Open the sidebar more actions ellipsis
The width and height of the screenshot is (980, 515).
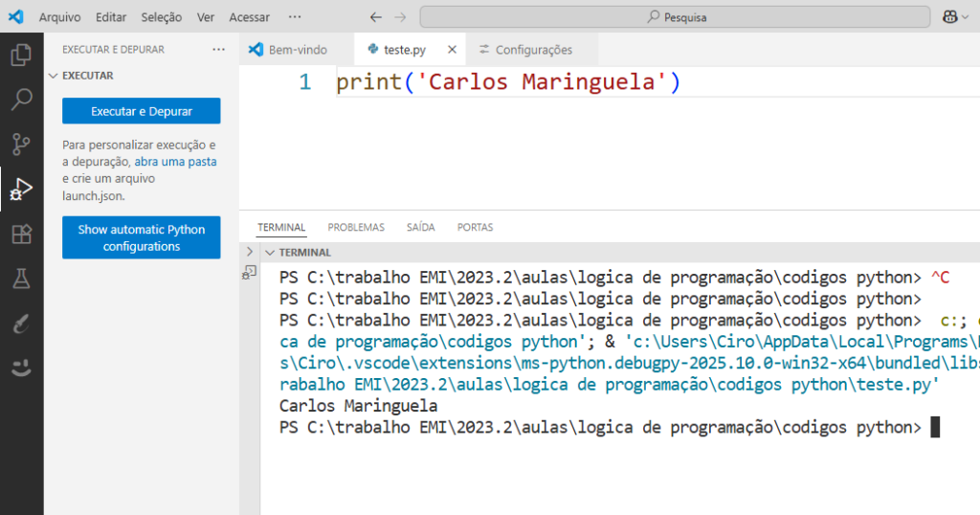(x=218, y=50)
